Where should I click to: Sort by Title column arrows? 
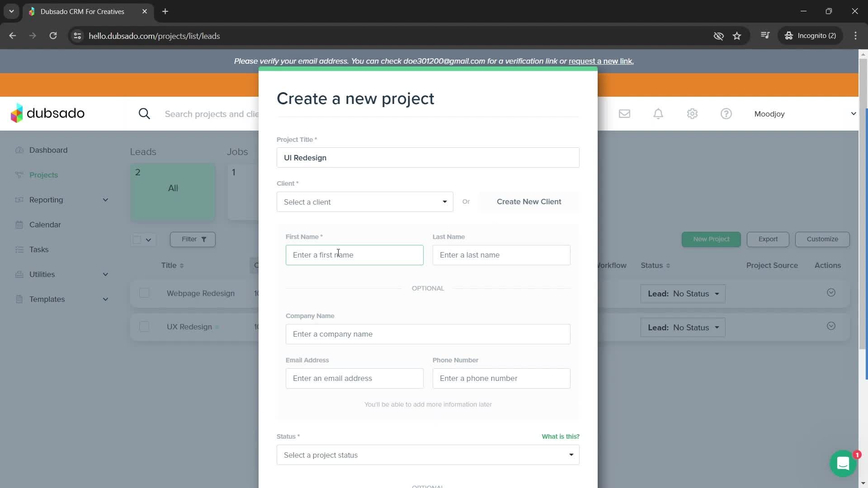point(182,266)
